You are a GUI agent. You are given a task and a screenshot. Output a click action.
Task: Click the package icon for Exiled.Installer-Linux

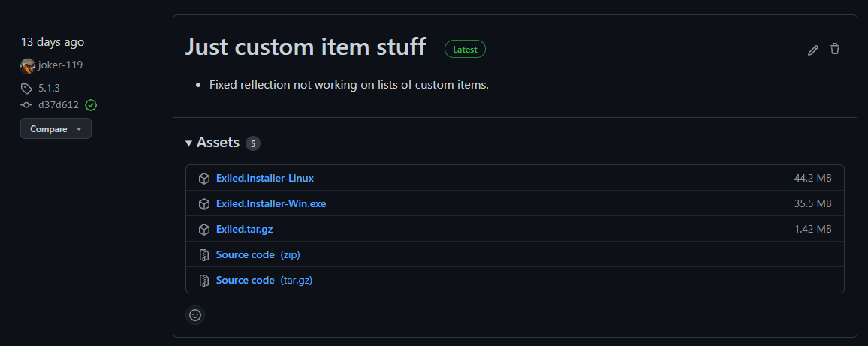pos(203,179)
